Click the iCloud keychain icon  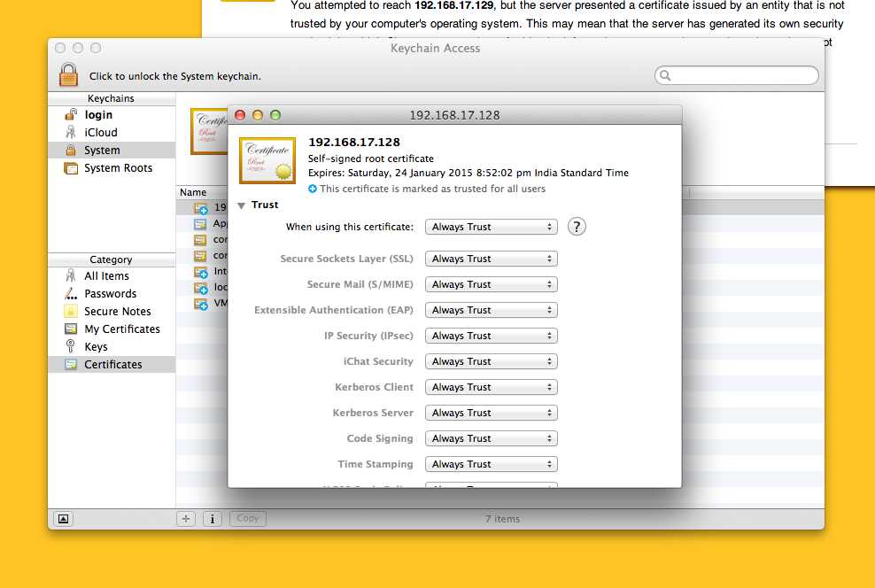pos(71,132)
